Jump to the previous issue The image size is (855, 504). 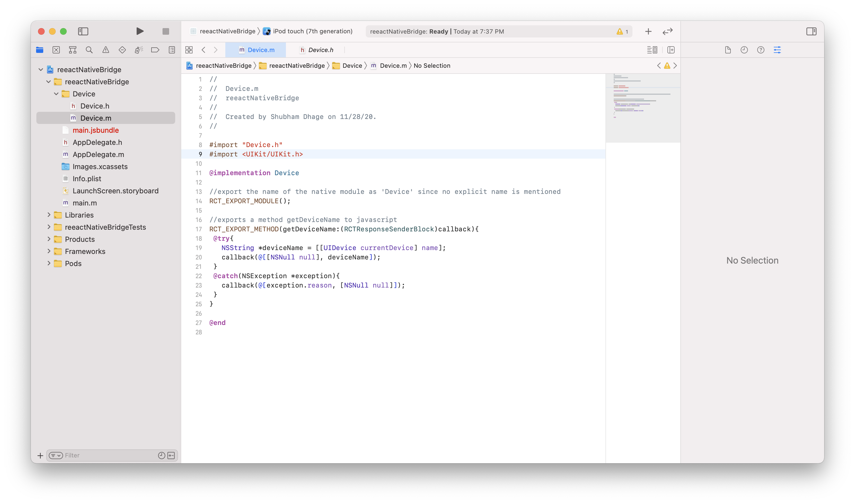point(659,66)
